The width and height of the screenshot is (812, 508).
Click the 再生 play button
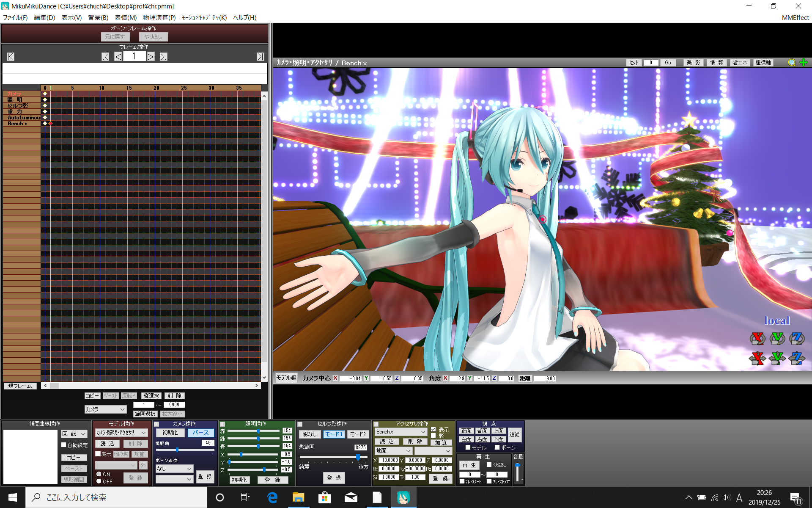469,465
